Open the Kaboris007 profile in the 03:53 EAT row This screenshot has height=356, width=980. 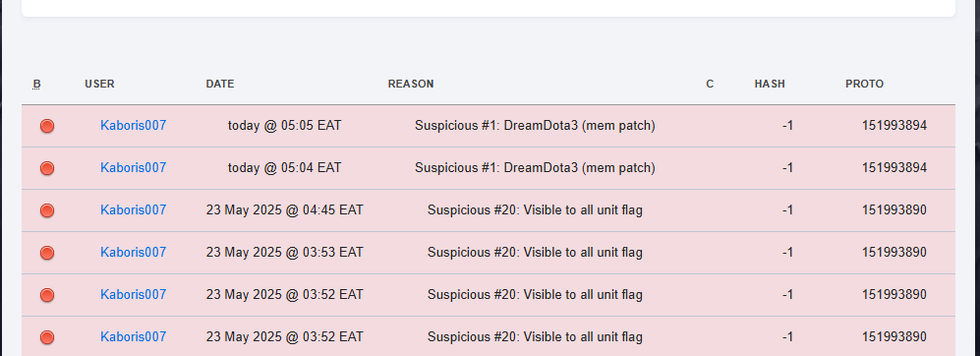(133, 252)
